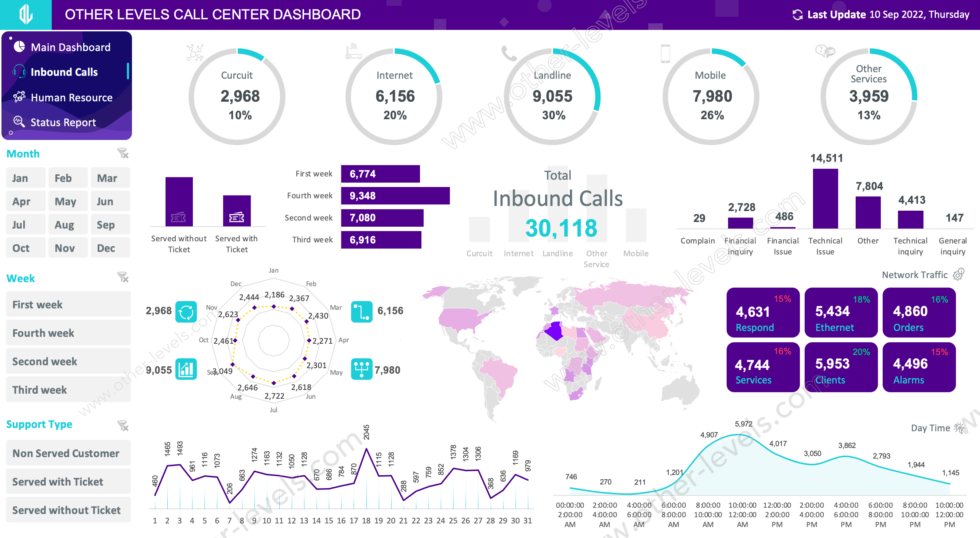The image size is (980, 538).
Task: Open the Main Dashboard menu item
Action: point(70,48)
